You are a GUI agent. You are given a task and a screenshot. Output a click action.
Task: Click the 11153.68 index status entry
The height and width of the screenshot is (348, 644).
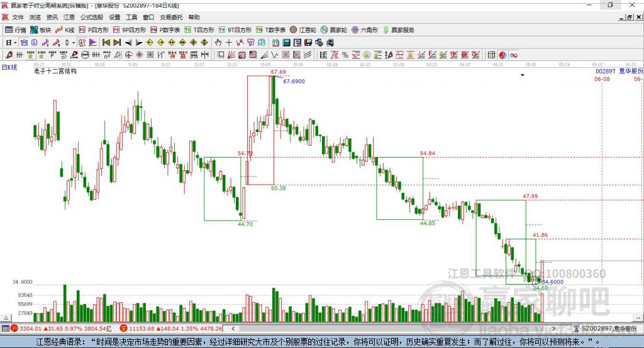[171, 329]
